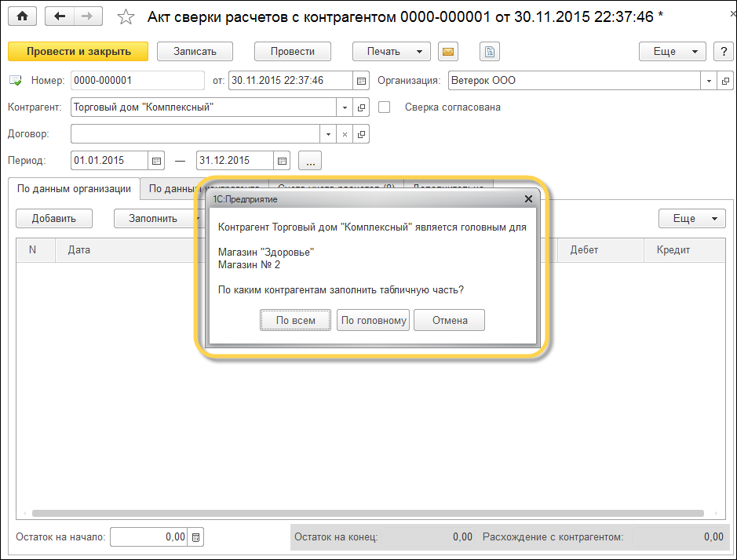Open the Организация record link icon

pos(725,81)
